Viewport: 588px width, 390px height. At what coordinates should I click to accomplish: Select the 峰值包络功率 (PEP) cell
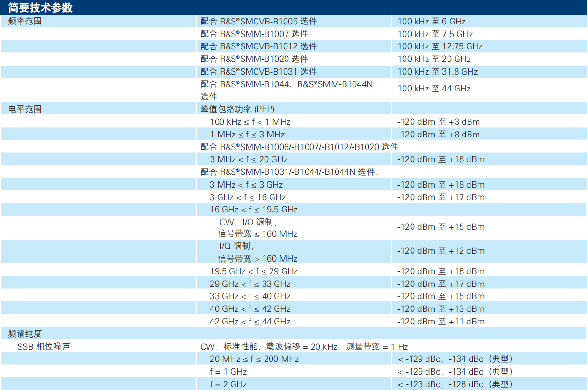(x=237, y=109)
